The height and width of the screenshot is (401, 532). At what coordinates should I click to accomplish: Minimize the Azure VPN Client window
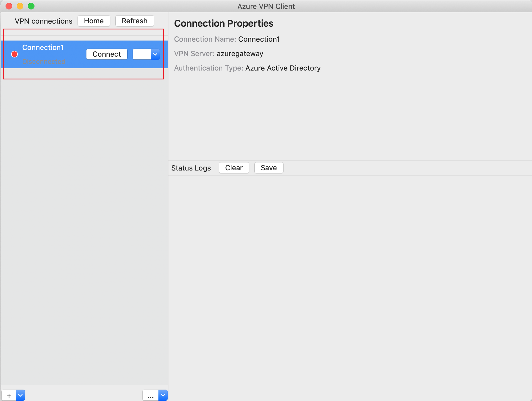point(20,6)
